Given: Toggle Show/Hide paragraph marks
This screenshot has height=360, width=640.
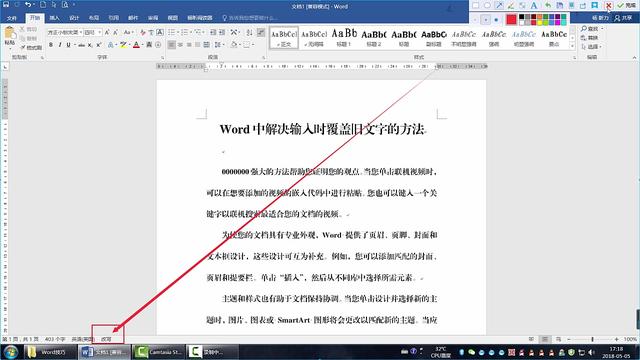Looking at the screenshot, I should point(261,32).
